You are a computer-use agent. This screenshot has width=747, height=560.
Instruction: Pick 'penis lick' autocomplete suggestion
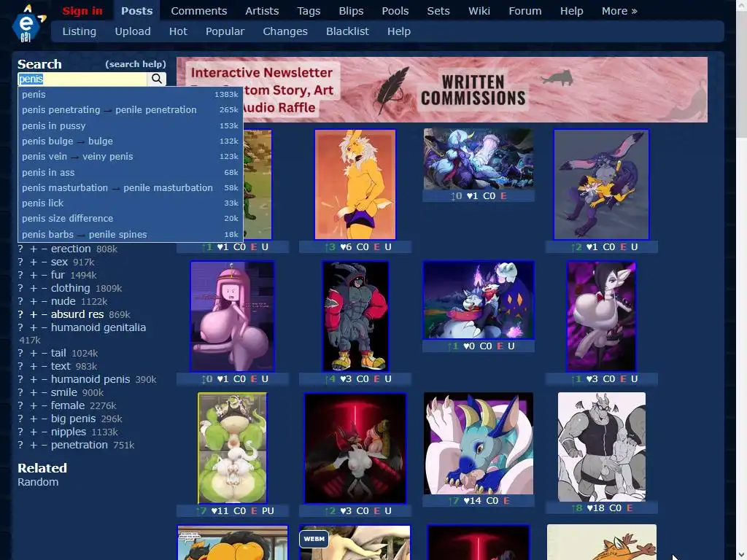click(x=130, y=203)
